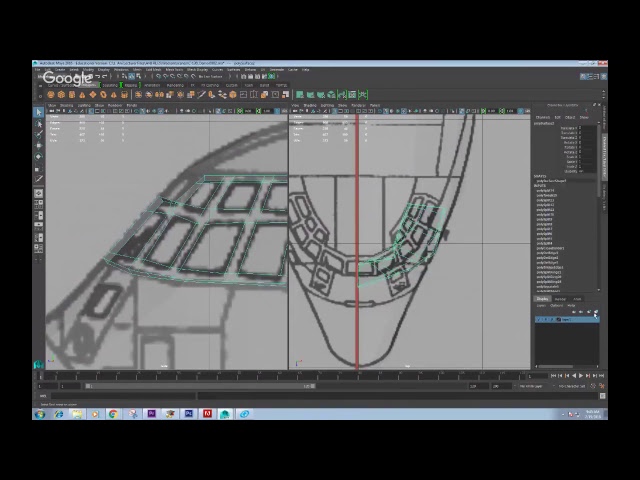
Task: Switch to single perspective view layout
Action: [39, 193]
